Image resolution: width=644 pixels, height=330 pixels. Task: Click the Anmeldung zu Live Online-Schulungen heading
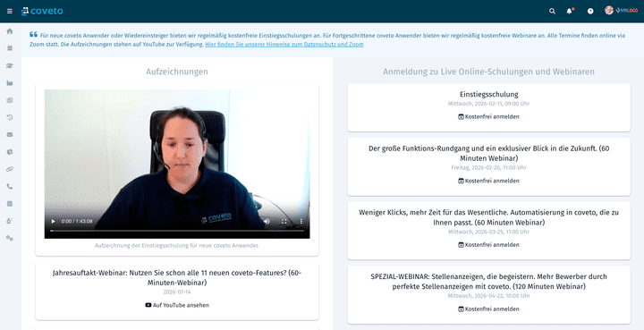coord(488,72)
